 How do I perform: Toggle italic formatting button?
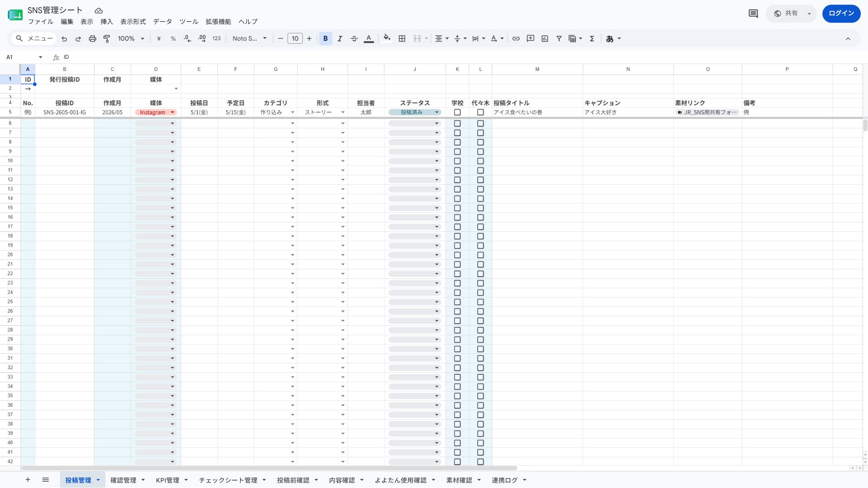(x=340, y=39)
